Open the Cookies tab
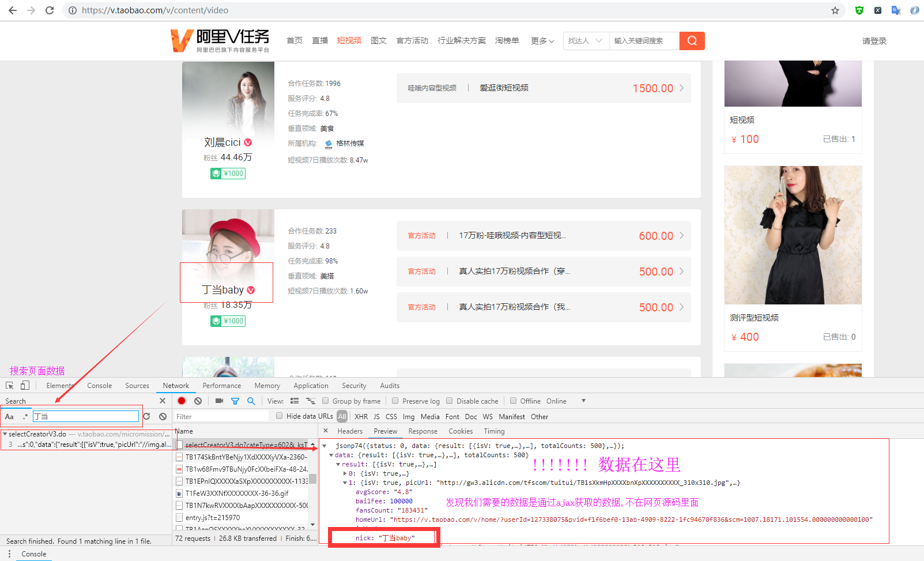924x561 pixels. point(461,431)
